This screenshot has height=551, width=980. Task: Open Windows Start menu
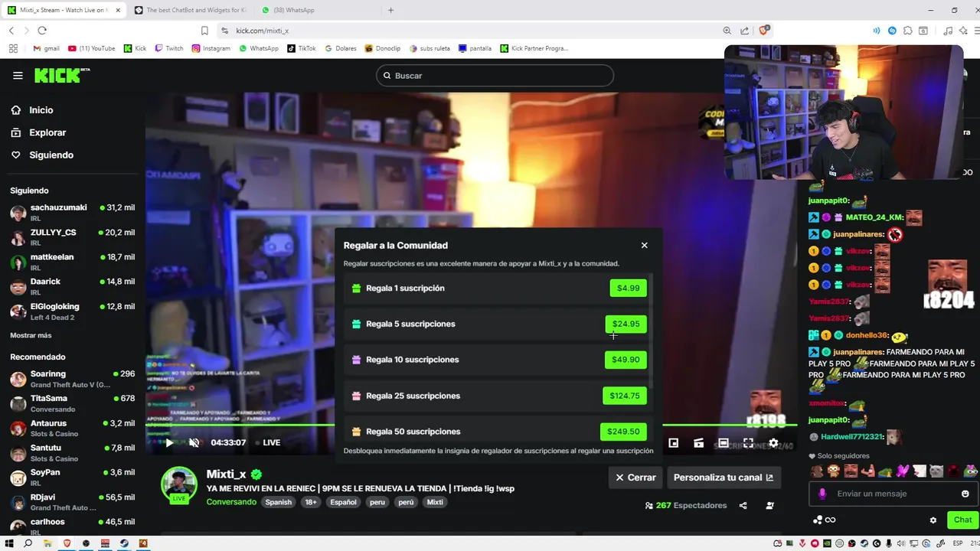[9, 543]
